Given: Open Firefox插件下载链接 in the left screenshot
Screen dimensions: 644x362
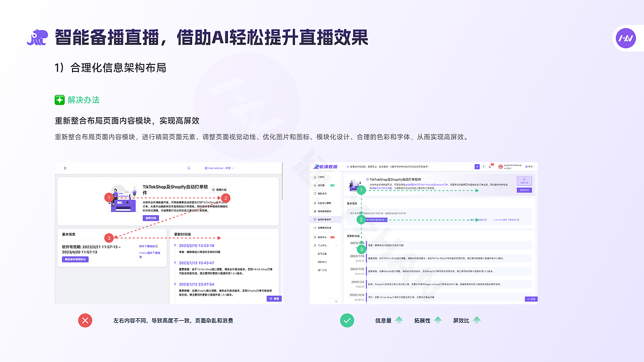Looking at the screenshot, I should (149, 255).
